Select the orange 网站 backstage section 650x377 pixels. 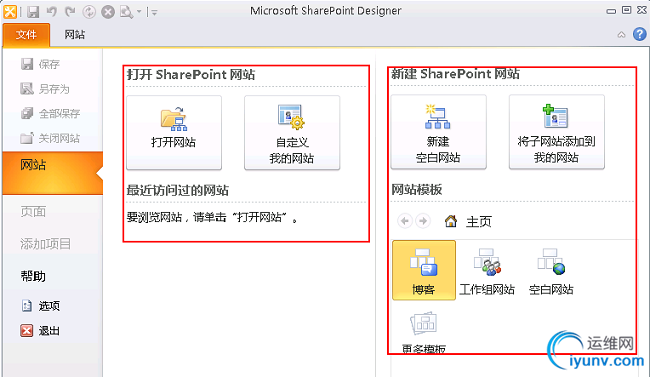(x=53, y=173)
